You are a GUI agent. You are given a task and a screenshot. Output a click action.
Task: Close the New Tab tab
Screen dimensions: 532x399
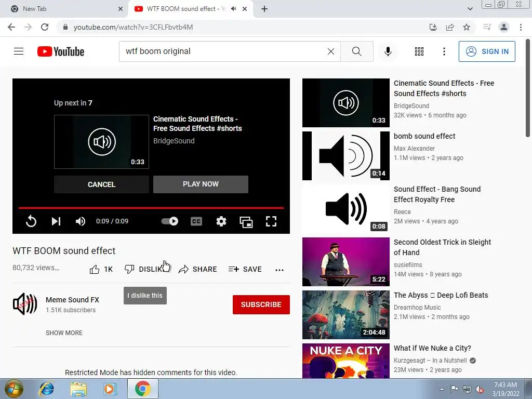pyautogui.click(x=121, y=9)
